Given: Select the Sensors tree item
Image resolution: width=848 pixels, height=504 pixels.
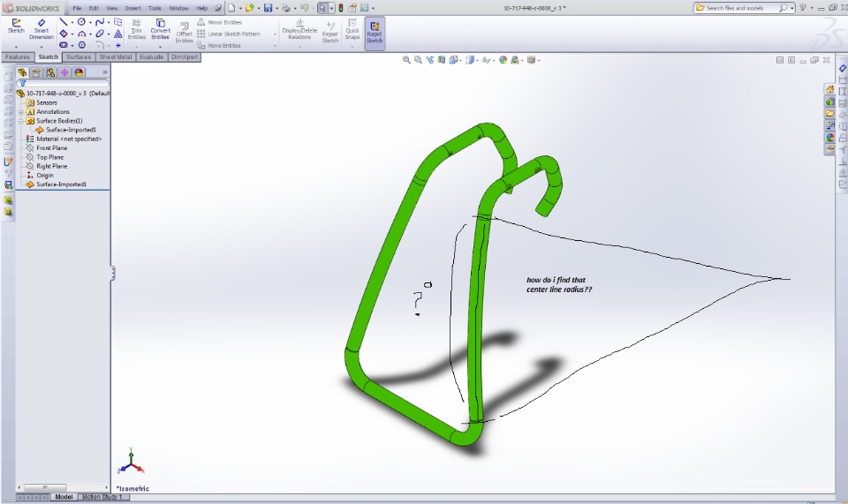Looking at the screenshot, I should (42, 102).
